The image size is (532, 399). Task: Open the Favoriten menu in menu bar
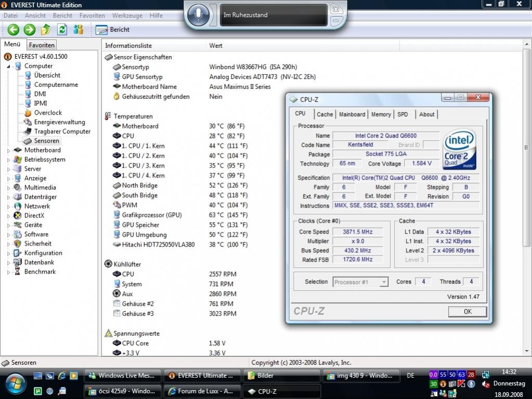(x=92, y=16)
